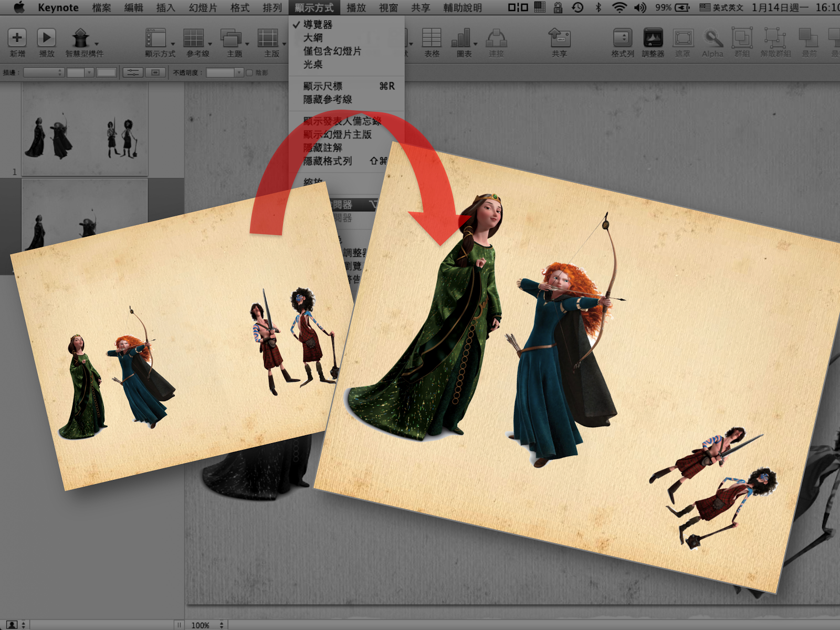Click the 解散群組 ungroup toolbar icon
The height and width of the screenshot is (630, 840).
775,38
